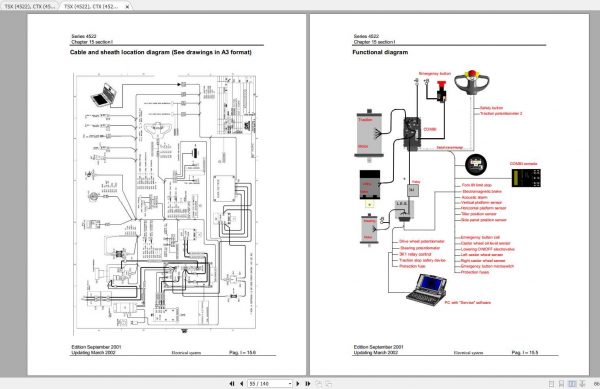Image resolution: width=600 pixels, height=389 pixels.
Task: Click 'Edition September 2001' on the right page footer
Action: tap(378, 347)
